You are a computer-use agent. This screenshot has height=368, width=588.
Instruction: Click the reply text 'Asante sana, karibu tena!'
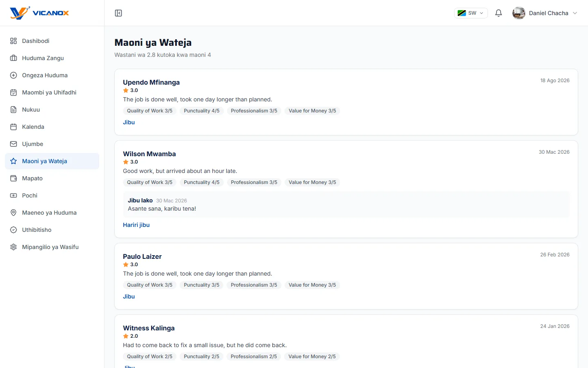point(162,209)
